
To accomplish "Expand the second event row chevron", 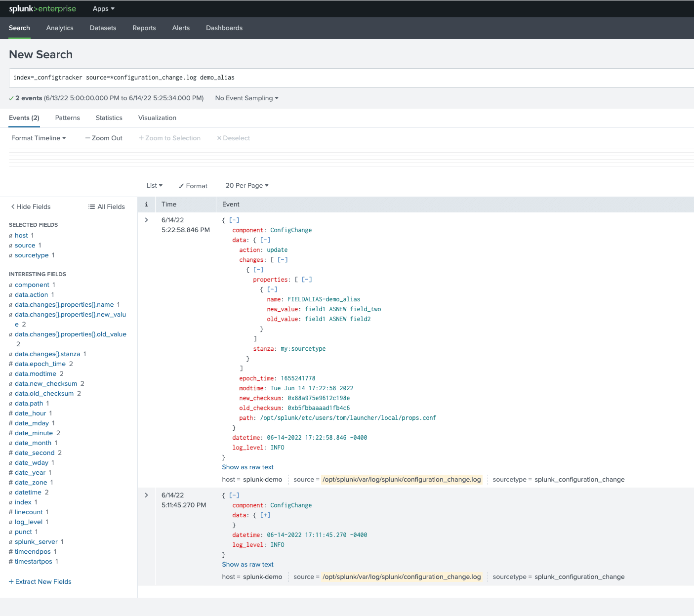I will click(146, 495).
